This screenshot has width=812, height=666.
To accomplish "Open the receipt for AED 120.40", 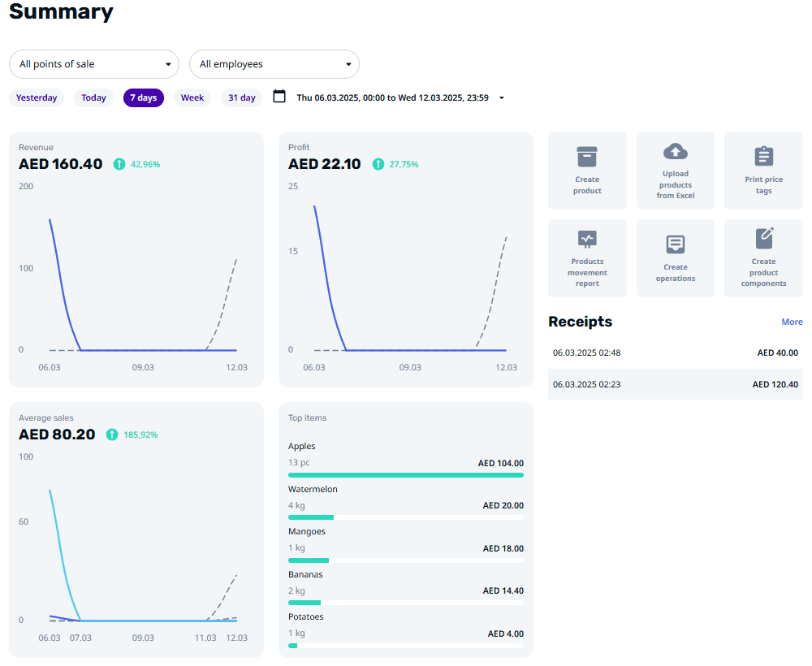I will pyautogui.click(x=675, y=384).
